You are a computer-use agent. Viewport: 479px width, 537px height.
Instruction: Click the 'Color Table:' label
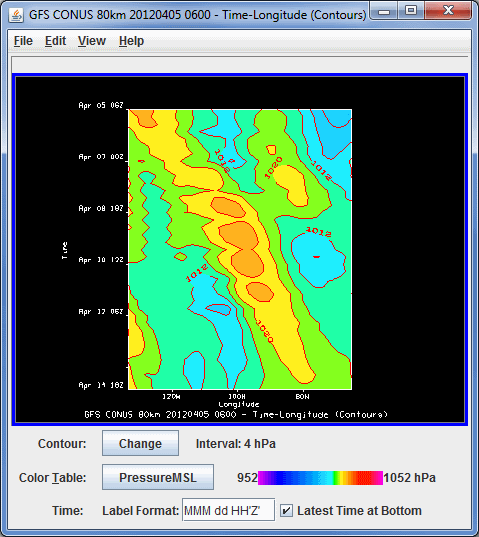[x=52, y=478]
